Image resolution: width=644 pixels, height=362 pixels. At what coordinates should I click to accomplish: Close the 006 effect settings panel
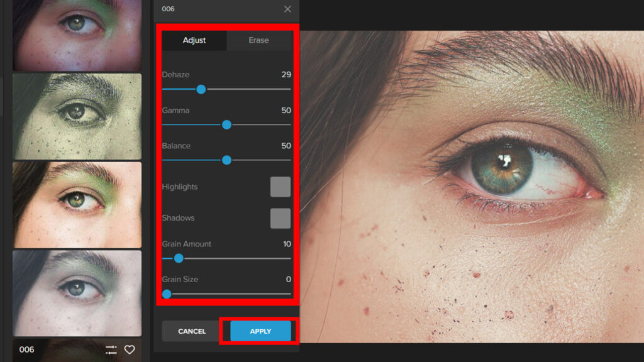tap(287, 9)
